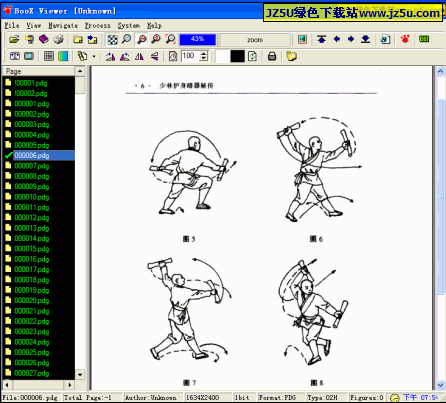Click the picture icon after zoom button

pos(302,39)
